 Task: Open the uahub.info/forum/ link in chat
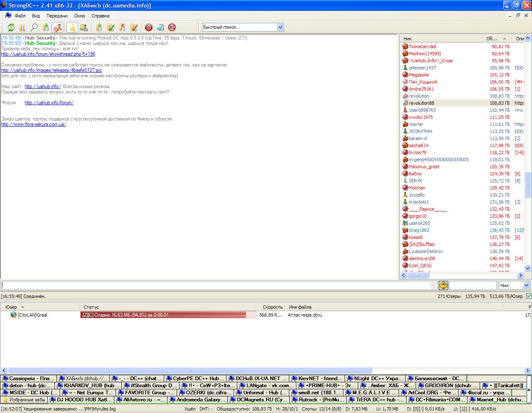coord(49,103)
